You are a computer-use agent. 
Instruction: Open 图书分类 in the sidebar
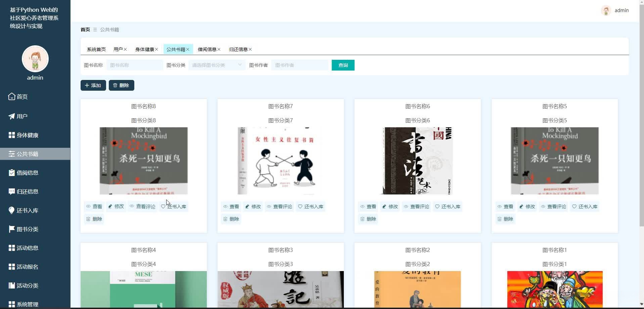pyautogui.click(x=28, y=229)
